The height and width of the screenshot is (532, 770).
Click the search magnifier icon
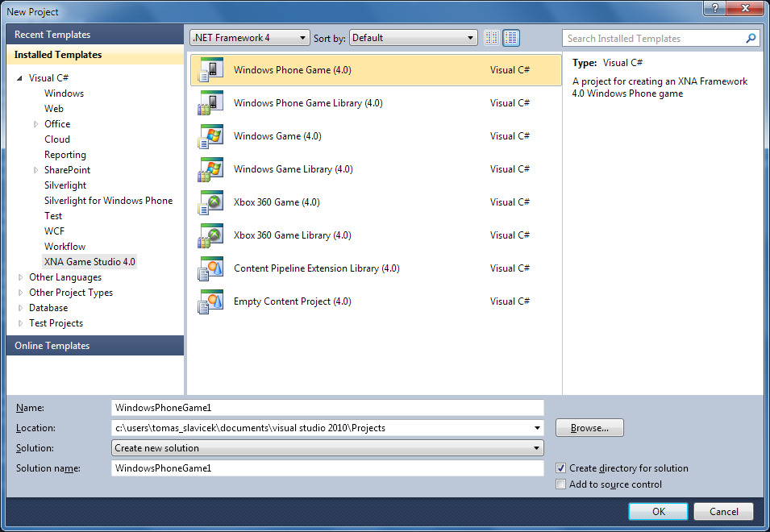[751, 38]
